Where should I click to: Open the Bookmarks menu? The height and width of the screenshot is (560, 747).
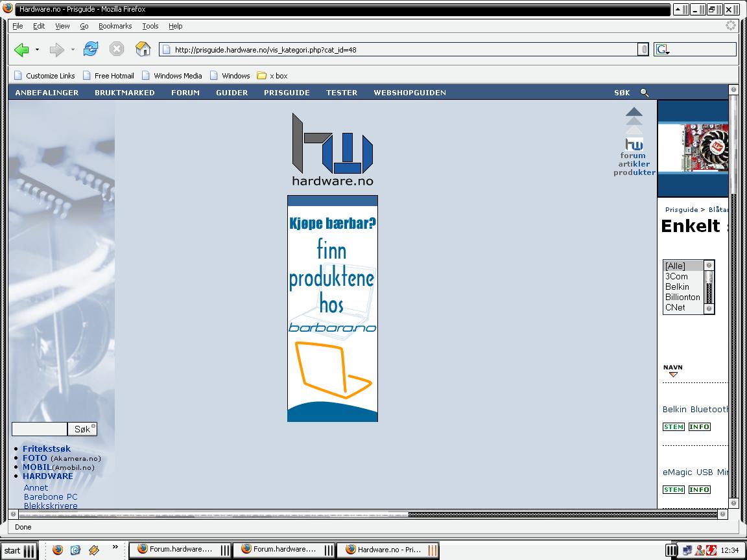pyautogui.click(x=115, y=26)
